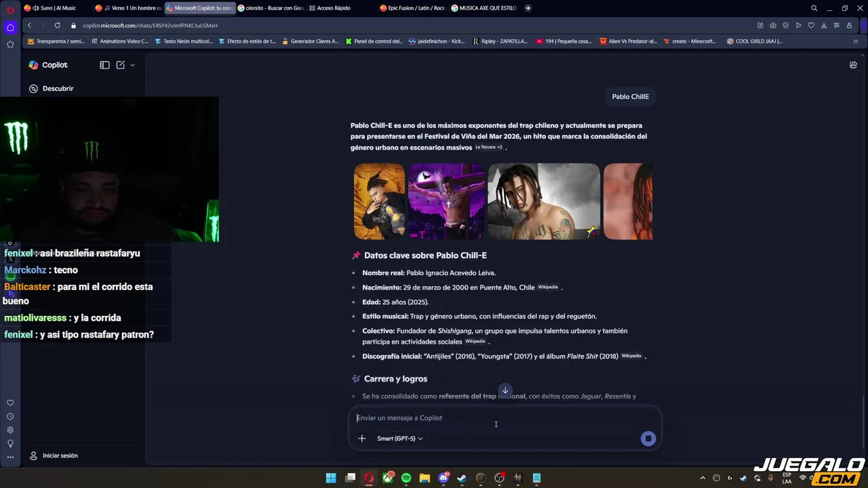The width and height of the screenshot is (868, 488).
Task: Switch to Verso 1 Un hombre tab
Action: click(129, 8)
